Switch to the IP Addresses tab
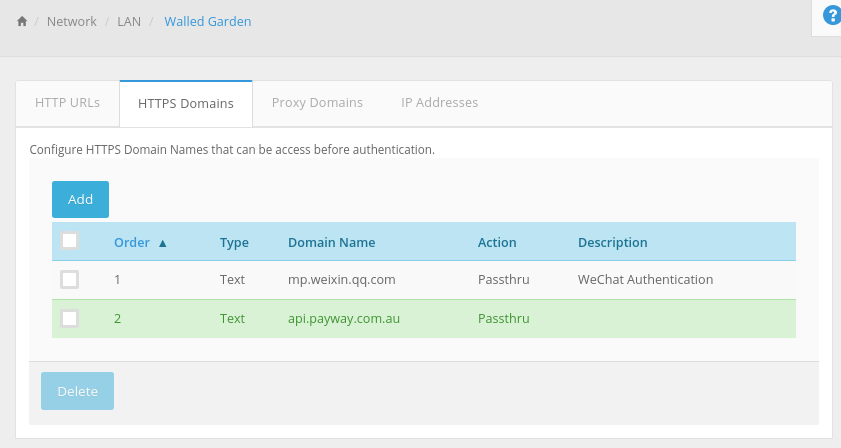 tap(439, 103)
